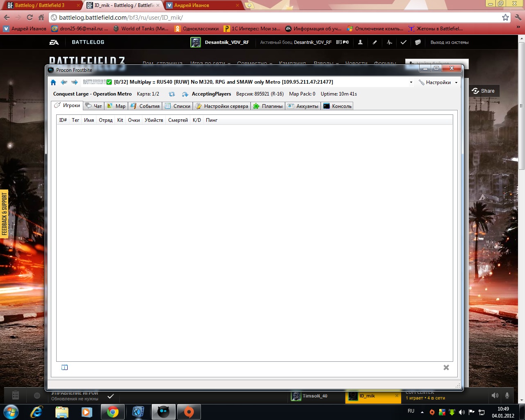Sort players by Смертей column

pos(178,120)
